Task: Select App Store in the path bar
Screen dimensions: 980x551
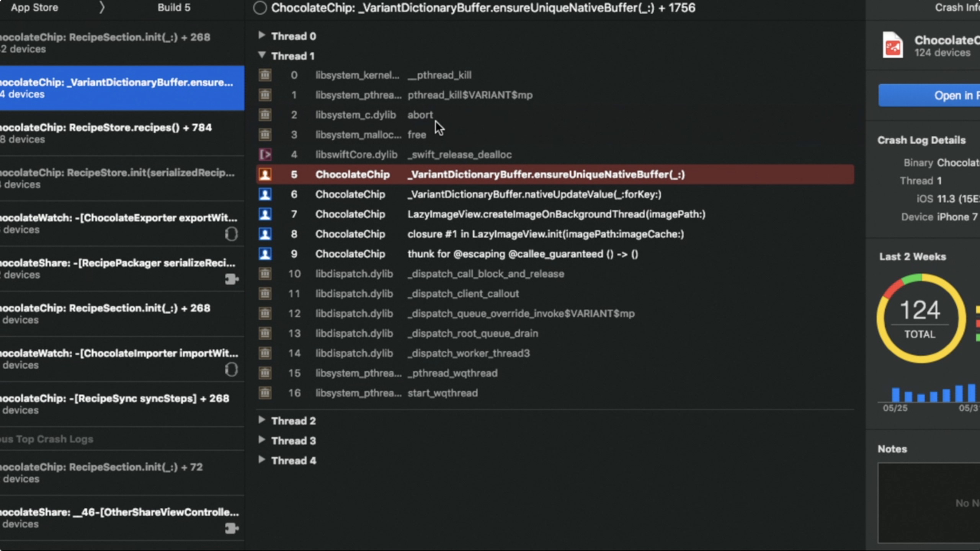Action: coord(34,8)
